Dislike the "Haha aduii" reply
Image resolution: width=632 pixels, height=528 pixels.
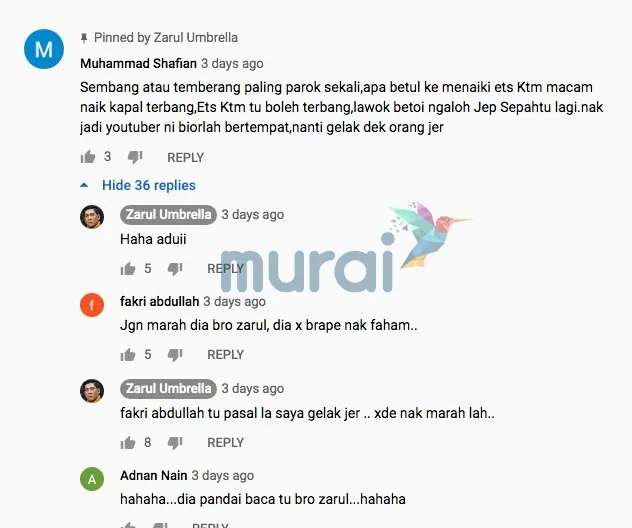[175, 269]
